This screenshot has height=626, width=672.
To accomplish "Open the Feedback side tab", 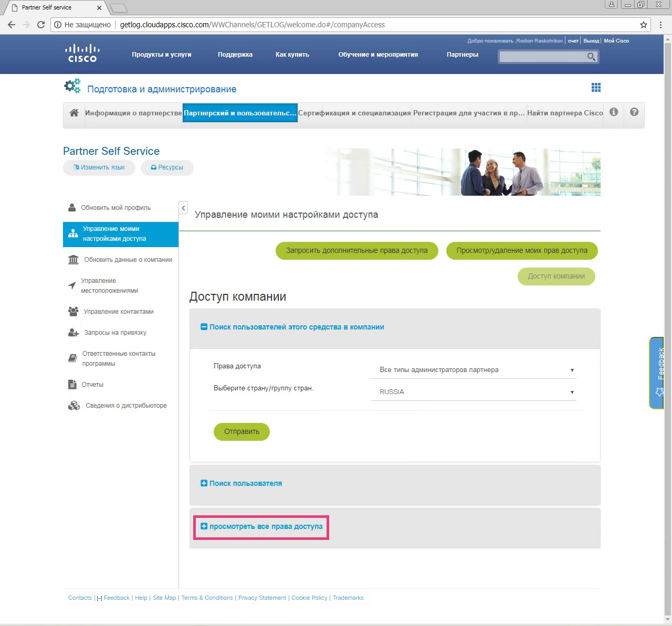I will point(657,373).
